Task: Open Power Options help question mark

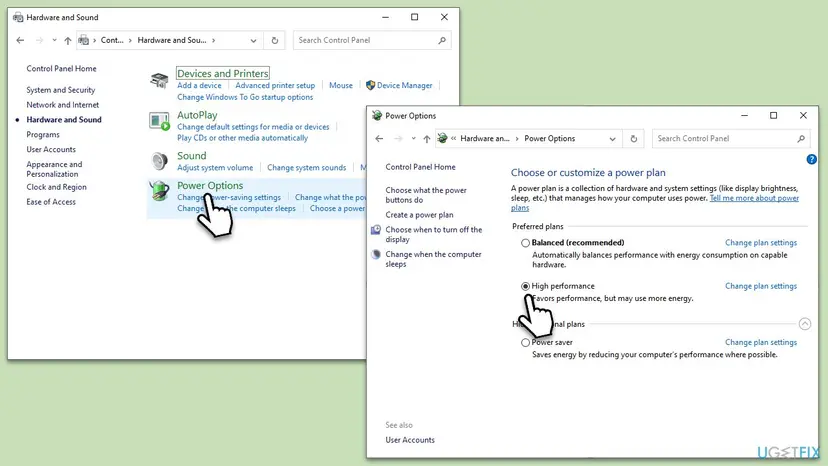Action: [812, 159]
